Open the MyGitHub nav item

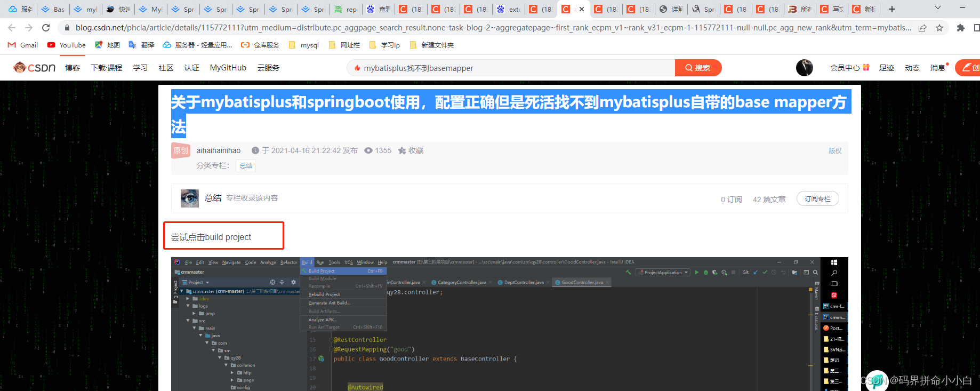point(228,68)
